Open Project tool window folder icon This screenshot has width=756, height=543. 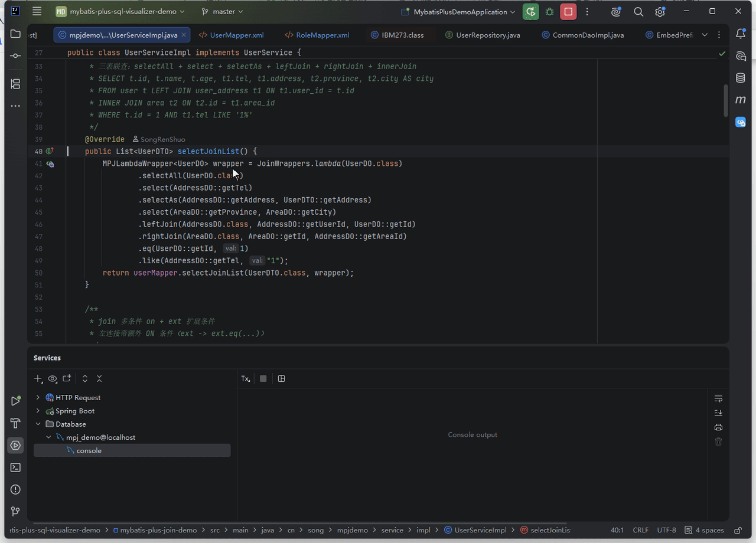pos(15,34)
